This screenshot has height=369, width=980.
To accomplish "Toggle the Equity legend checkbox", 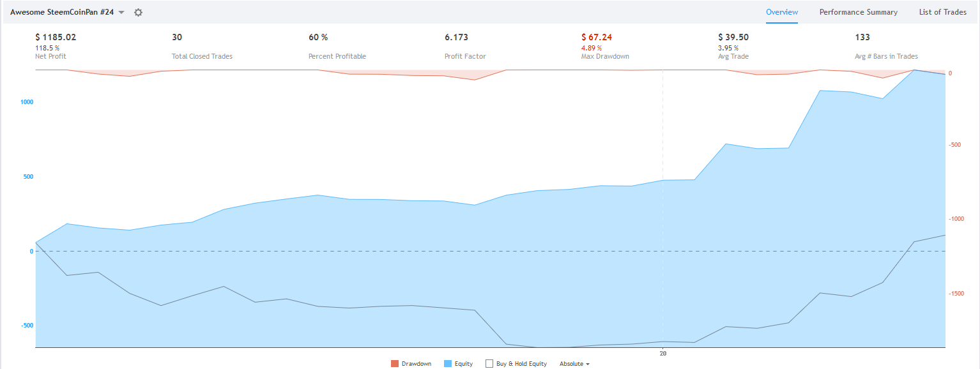I will (x=448, y=364).
